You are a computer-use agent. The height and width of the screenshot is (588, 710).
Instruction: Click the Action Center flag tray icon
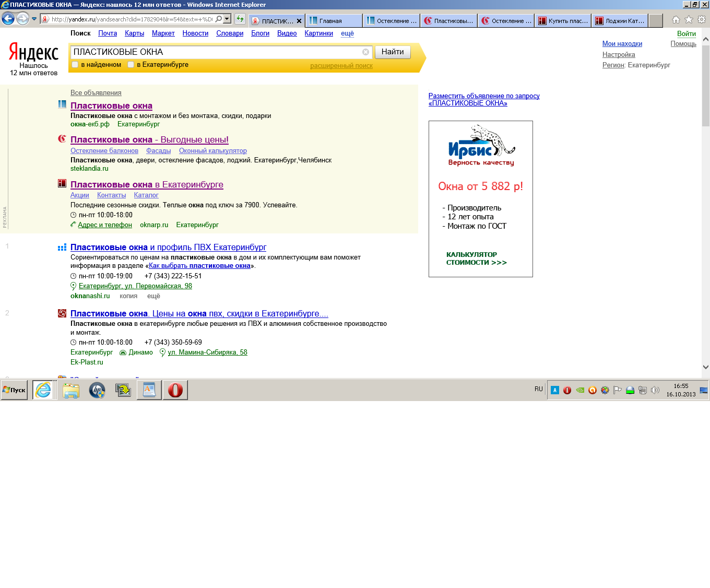618,390
